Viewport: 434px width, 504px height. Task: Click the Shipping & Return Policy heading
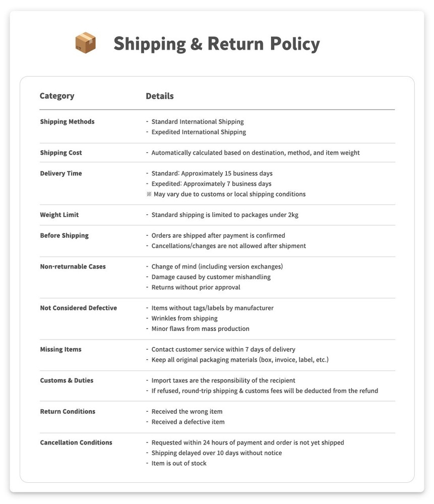click(x=216, y=44)
